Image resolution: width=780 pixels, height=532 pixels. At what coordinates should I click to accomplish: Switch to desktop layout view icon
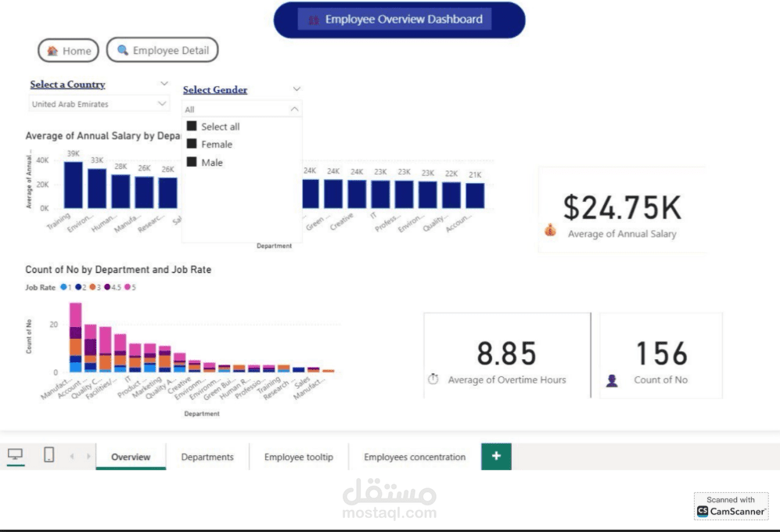point(15,455)
